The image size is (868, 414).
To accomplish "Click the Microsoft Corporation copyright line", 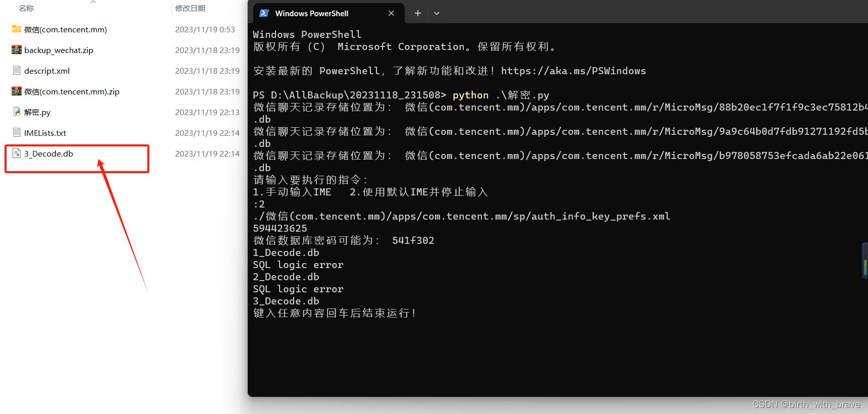I will click(x=405, y=46).
